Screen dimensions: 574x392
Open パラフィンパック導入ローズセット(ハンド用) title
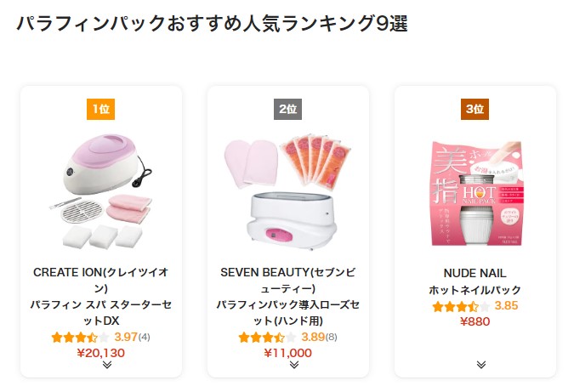pos(287,313)
